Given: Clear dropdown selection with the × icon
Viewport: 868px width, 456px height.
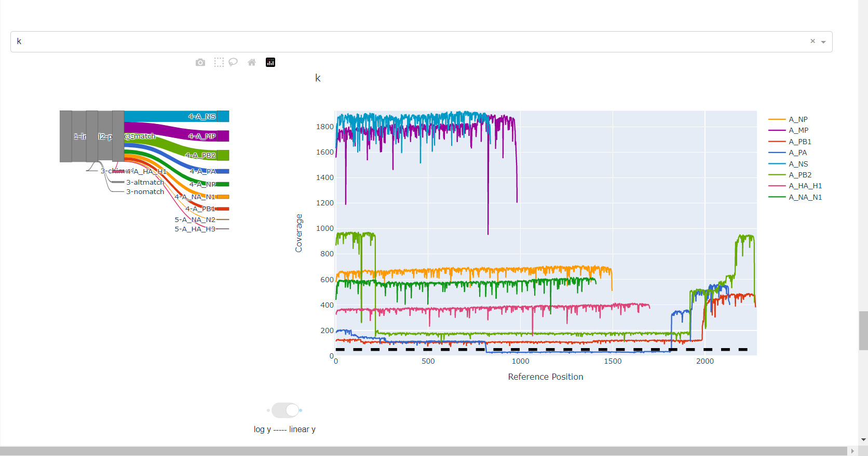Looking at the screenshot, I should click(x=812, y=42).
